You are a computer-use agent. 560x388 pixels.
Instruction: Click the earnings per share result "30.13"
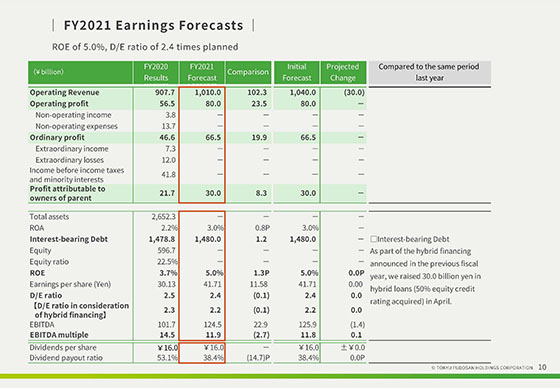[x=166, y=284]
